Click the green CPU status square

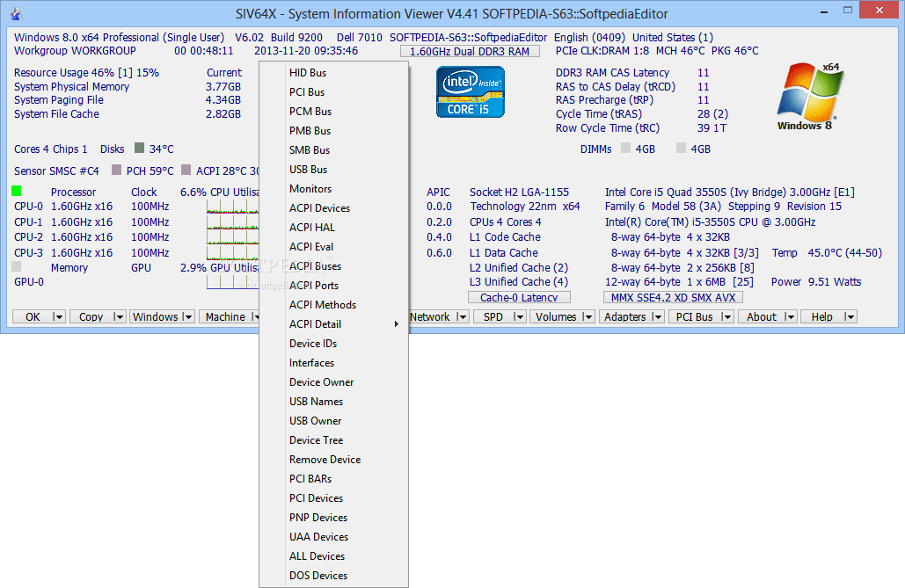(16, 191)
